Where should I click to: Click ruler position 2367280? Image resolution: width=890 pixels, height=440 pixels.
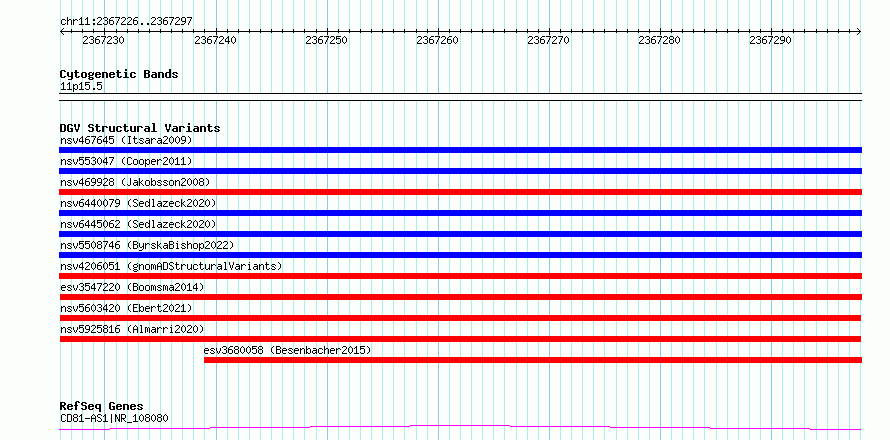(x=660, y=40)
